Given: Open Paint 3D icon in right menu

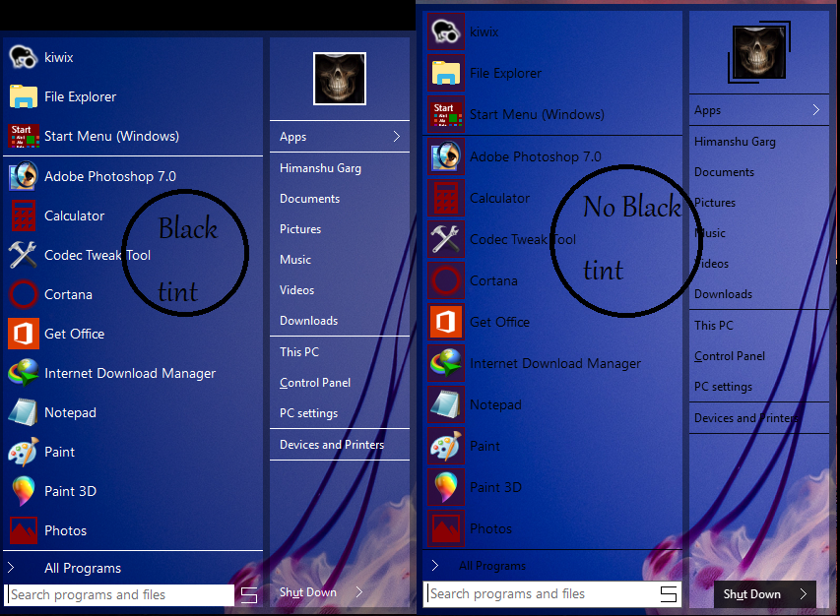Looking at the screenshot, I should [446, 487].
